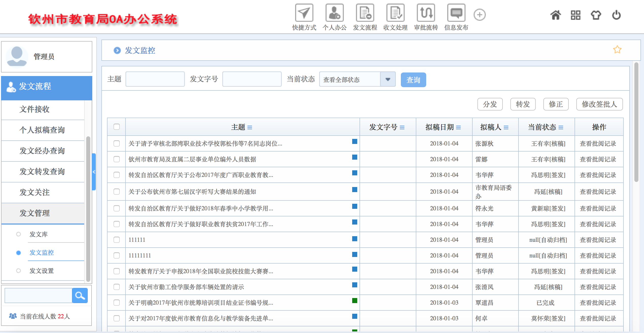
Task: Open document 转发教育厅关于申报2018年全国职业院校技能大赛
Action: tap(201, 271)
